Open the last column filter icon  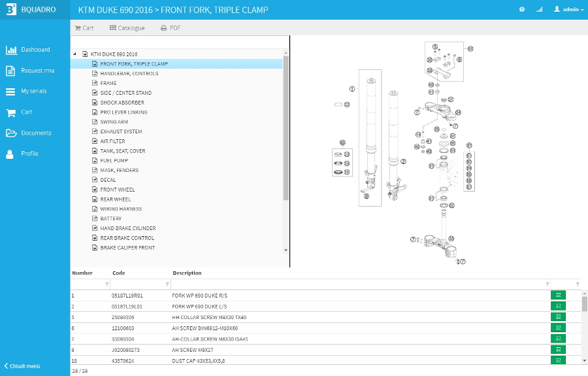click(x=578, y=284)
